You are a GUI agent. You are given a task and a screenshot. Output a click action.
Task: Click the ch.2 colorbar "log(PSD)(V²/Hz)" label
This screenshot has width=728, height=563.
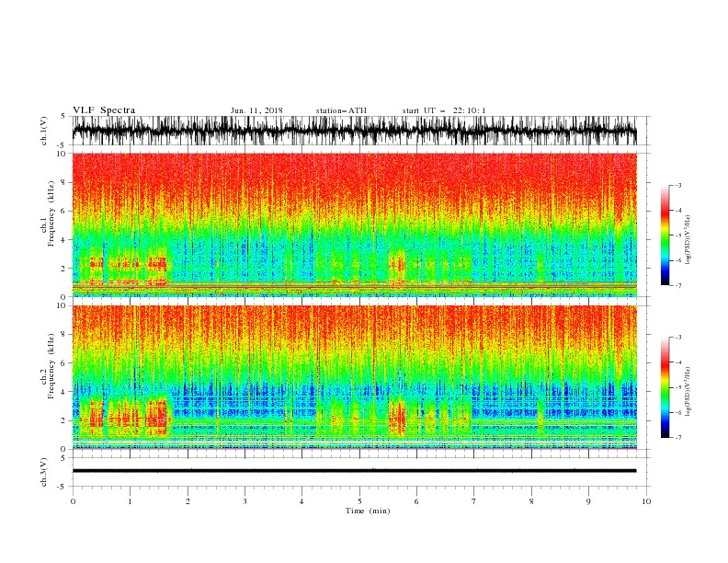(688, 391)
